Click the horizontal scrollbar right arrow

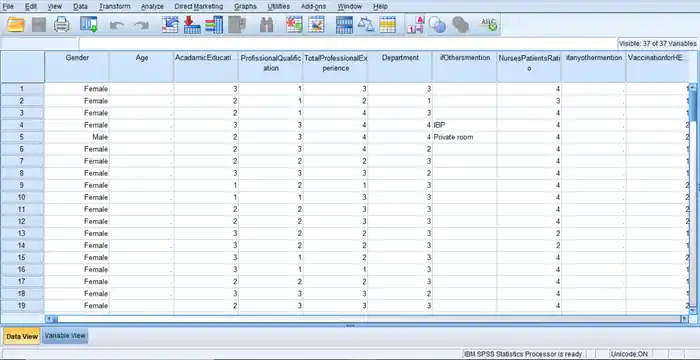684,319
